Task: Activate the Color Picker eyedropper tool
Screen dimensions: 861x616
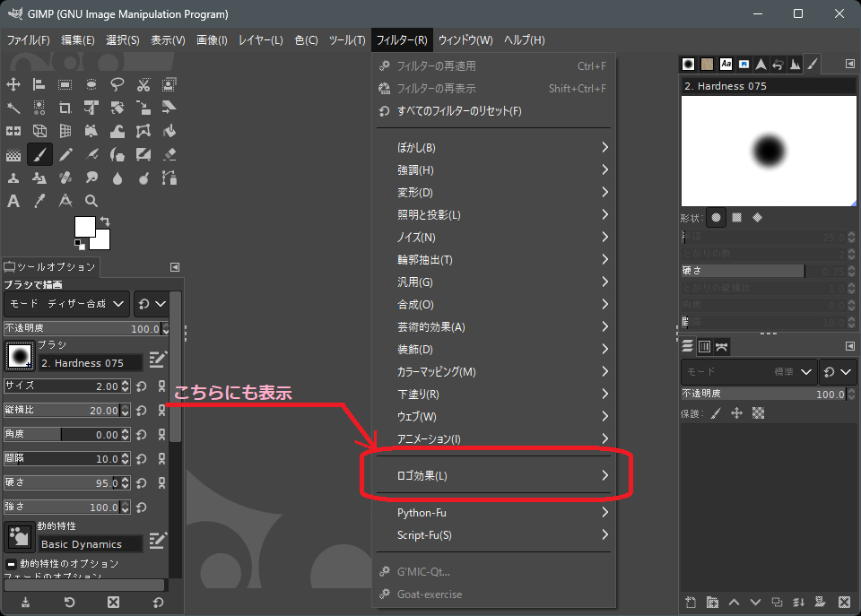Action: click(x=39, y=201)
